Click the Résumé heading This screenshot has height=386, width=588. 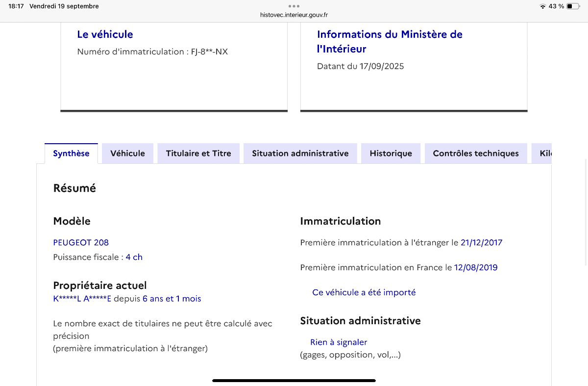(74, 188)
